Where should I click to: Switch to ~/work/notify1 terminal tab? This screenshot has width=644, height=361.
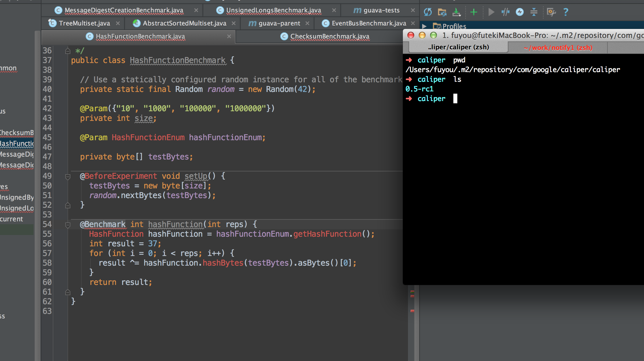pos(557,47)
